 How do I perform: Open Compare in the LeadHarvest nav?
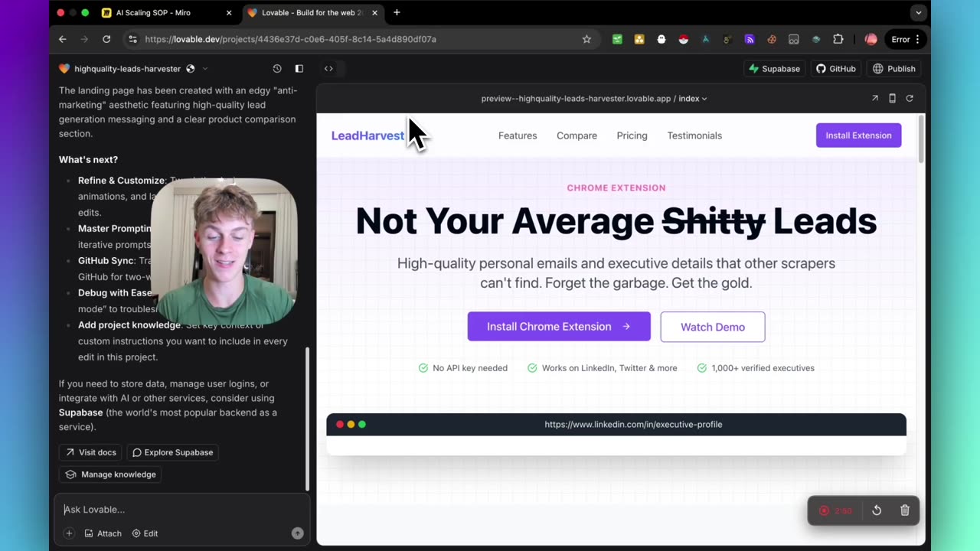(577, 135)
